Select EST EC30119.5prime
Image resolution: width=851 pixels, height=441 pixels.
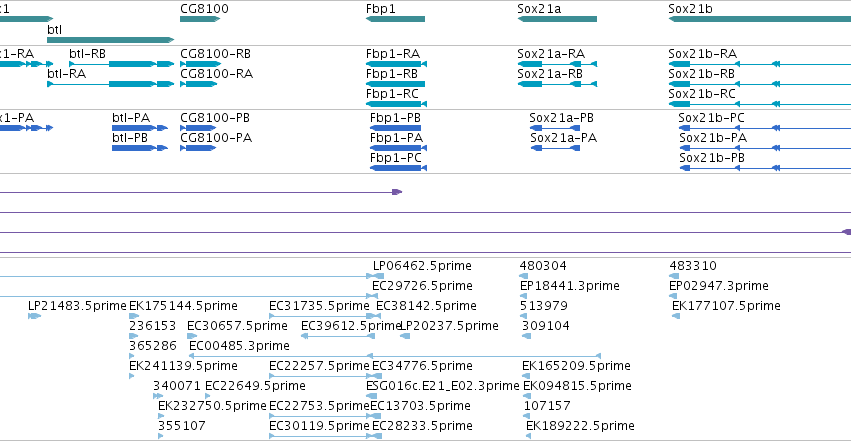pos(319,426)
